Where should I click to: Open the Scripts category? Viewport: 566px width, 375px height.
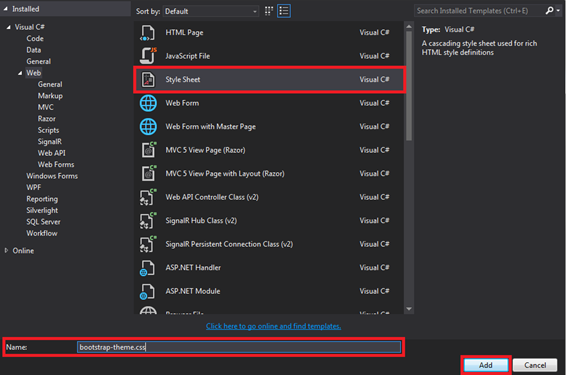(x=48, y=130)
